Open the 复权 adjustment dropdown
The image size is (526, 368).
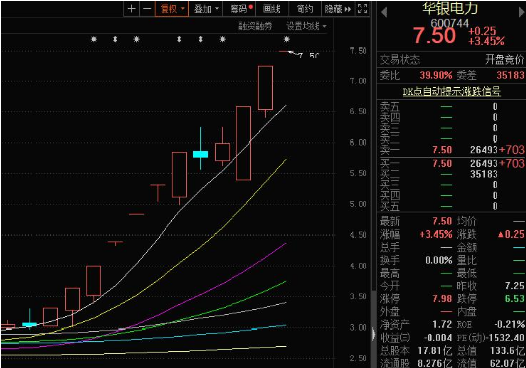pyautogui.click(x=172, y=9)
